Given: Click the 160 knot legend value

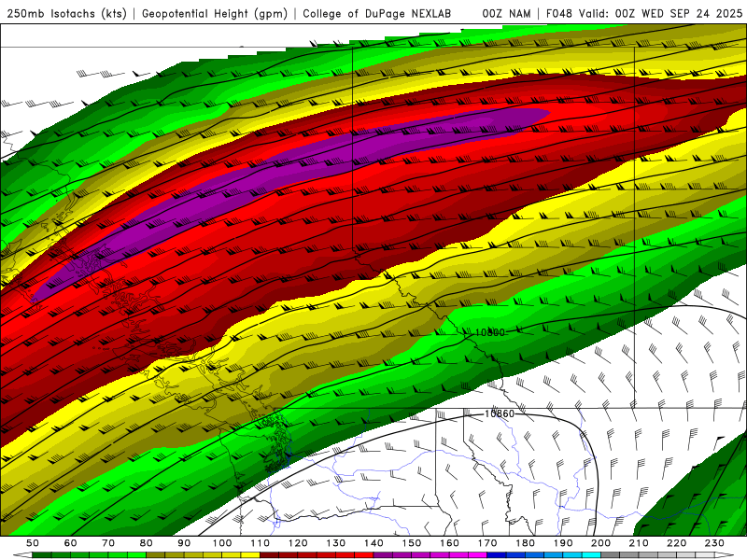Looking at the screenshot, I should pyautogui.click(x=449, y=543).
